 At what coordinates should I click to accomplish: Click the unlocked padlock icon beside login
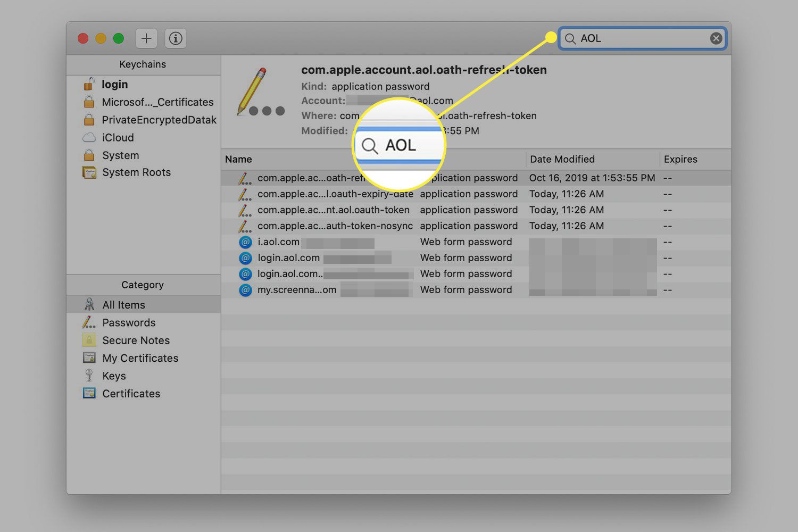coord(89,84)
